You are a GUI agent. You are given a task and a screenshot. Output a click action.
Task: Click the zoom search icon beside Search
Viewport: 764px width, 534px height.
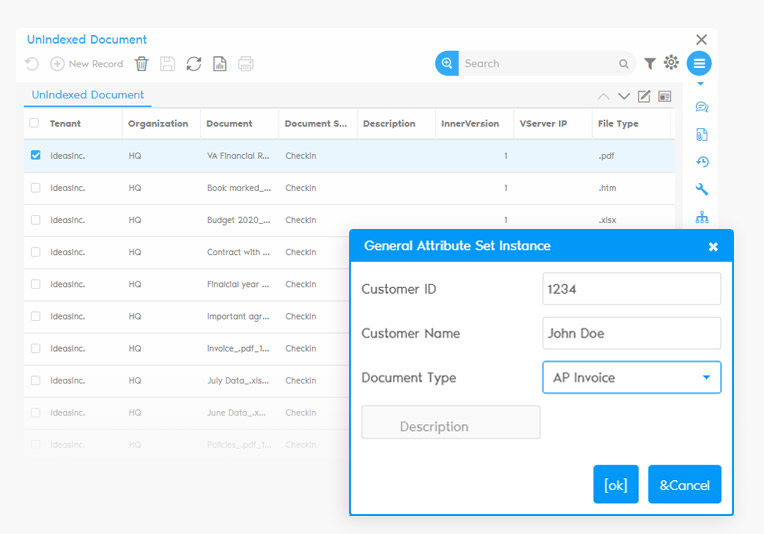pyautogui.click(x=447, y=63)
